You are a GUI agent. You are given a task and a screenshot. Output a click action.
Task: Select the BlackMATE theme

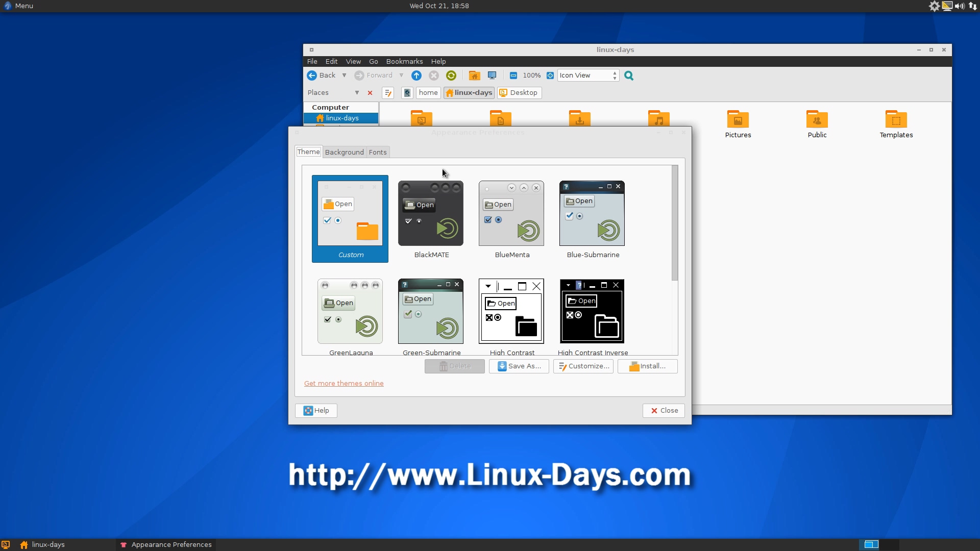tap(431, 220)
